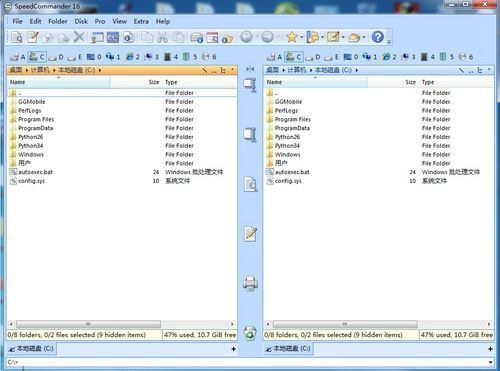Open the Extra menu
Screen dimensions: 500x371
pos(141,21)
